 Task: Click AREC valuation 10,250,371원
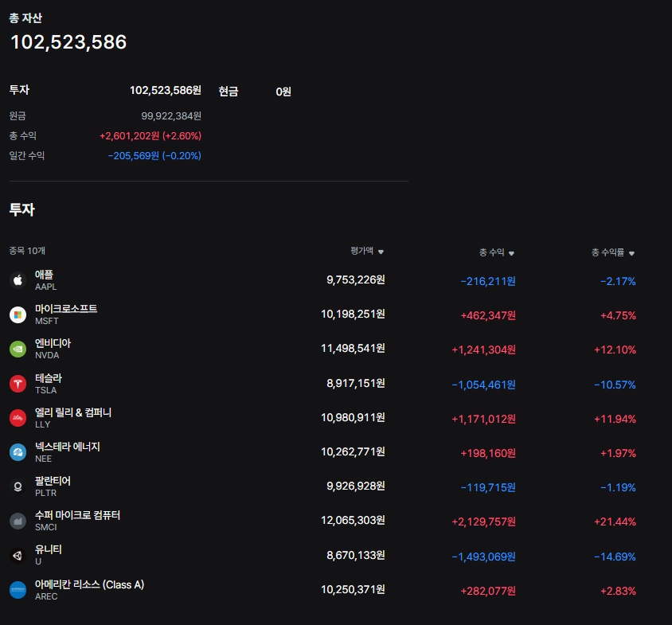(x=354, y=590)
